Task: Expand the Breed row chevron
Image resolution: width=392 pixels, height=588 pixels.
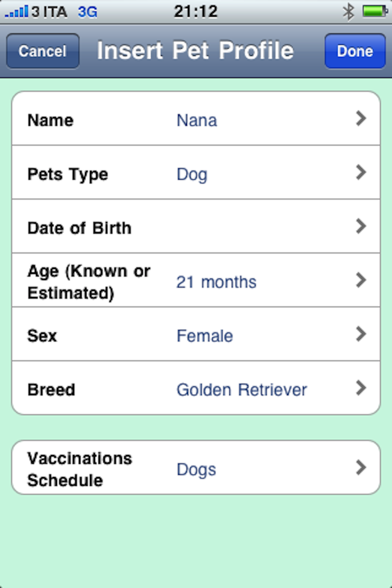Action: (x=361, y=388)
